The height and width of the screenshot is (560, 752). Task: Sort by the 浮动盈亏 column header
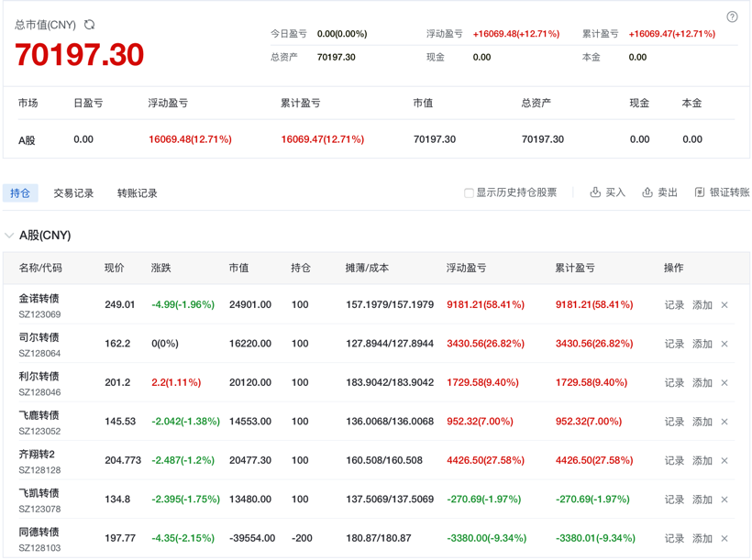pyautogui.click(x=466, y=268)
